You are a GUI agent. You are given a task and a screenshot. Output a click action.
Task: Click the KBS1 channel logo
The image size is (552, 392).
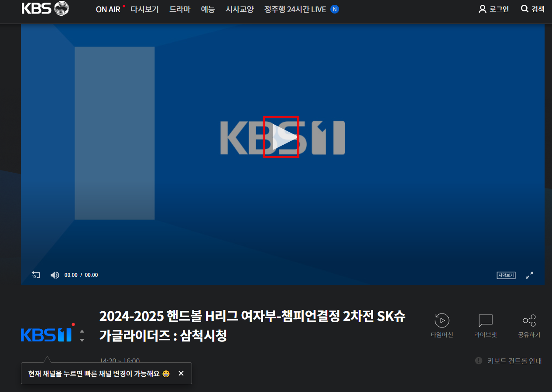(46, 335)
